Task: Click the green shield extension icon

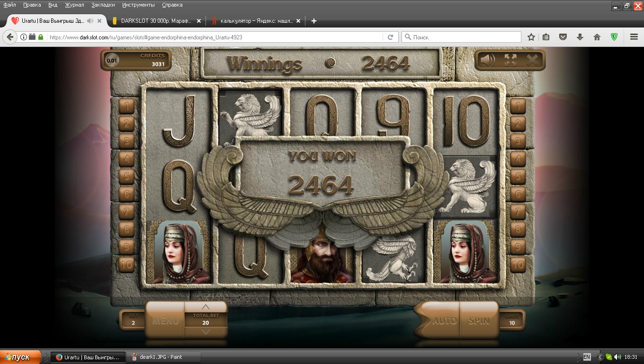Action: [614, 37]
